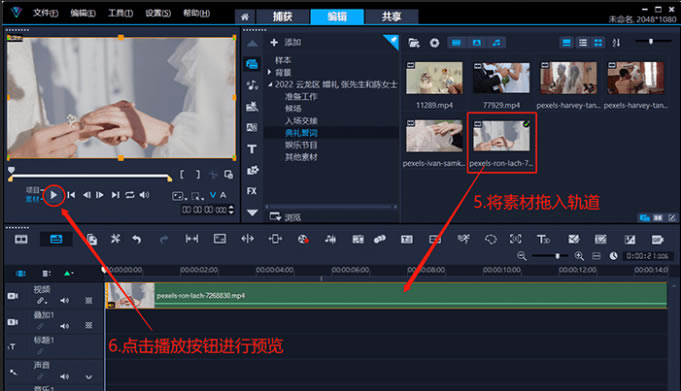Image resolution: width=681 pixels, height=391 pixels.
Task: Open the FX filter library panel
Action: 252,191
